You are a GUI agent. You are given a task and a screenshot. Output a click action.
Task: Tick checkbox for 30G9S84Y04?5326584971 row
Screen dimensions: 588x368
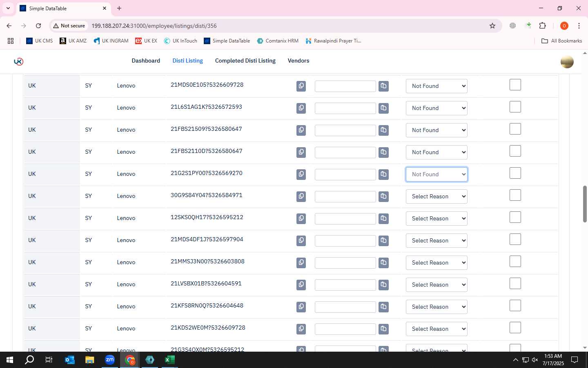(515, 195)
